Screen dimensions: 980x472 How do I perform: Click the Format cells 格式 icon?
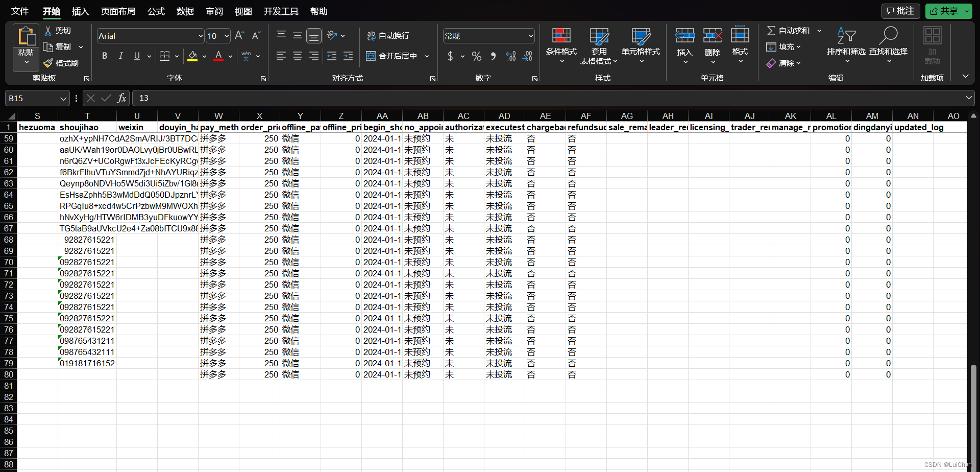coord(740,35)
